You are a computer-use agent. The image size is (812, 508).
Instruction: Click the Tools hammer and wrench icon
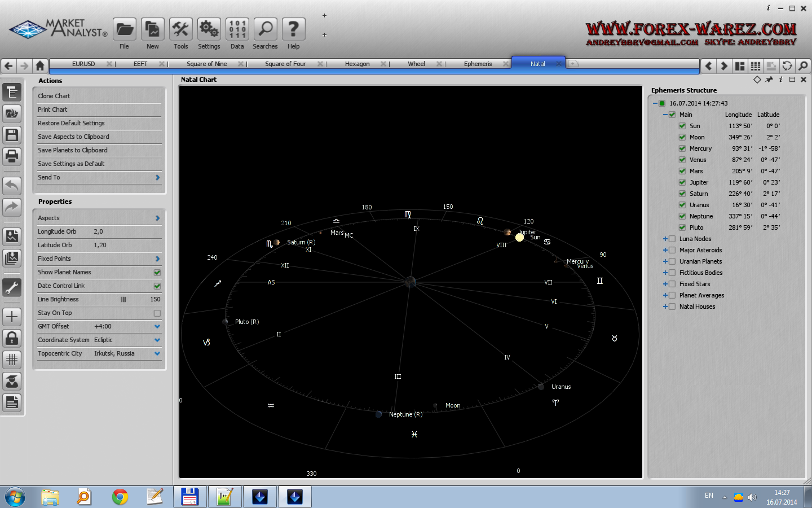coord(180,29)
